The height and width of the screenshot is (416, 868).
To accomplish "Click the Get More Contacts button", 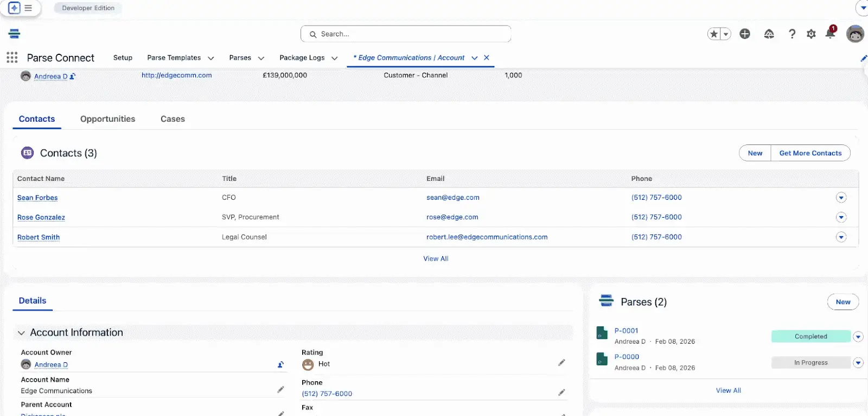I will [810, 153].
